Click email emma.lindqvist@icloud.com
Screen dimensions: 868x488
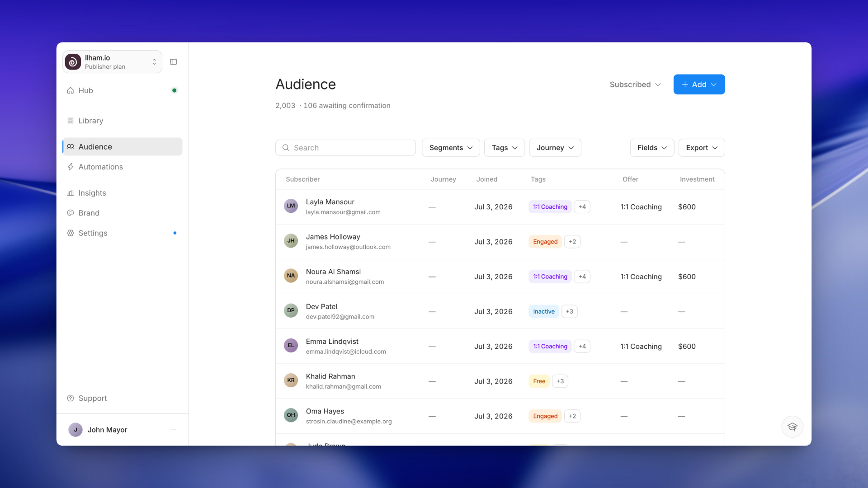346,352
